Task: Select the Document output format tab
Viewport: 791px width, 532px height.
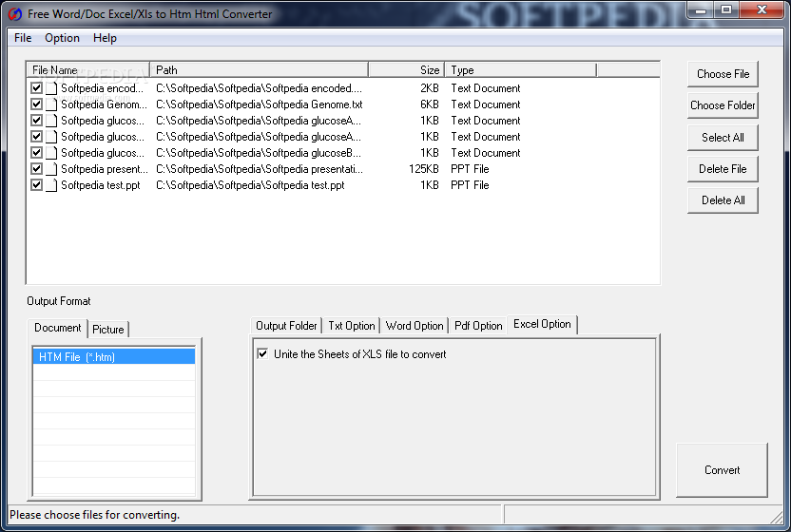Action: (x=57, y=328)
